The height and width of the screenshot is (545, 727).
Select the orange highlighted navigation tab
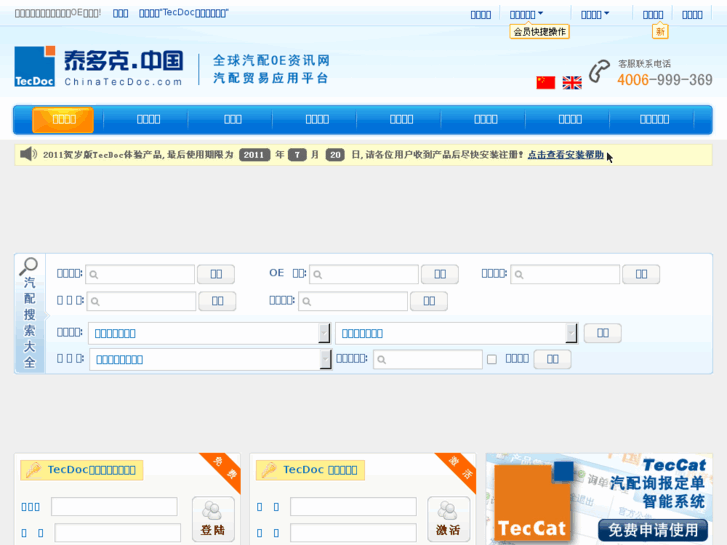click(63, 120)
